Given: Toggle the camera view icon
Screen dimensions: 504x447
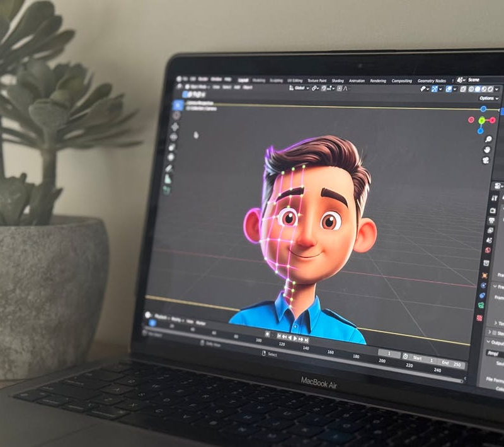Looking at the screenshot, I should 486,160.
